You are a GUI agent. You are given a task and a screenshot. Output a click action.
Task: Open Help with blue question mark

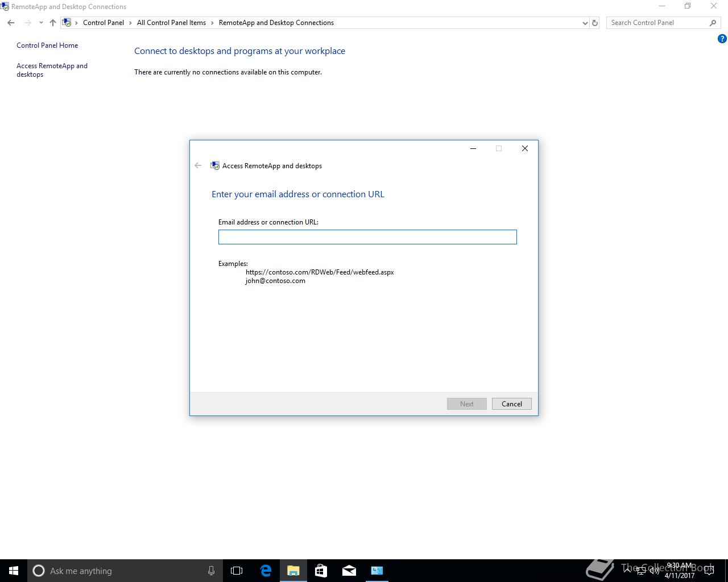click(722, 39)
